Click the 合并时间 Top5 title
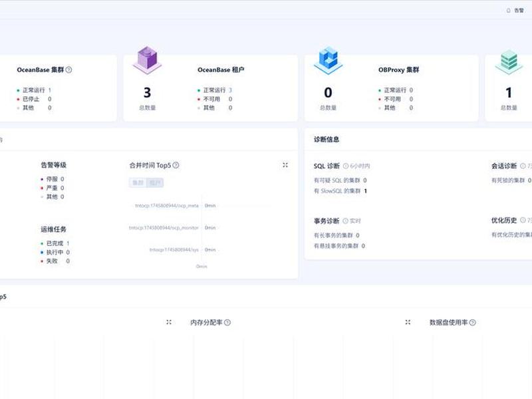 [x=150, y=165]
